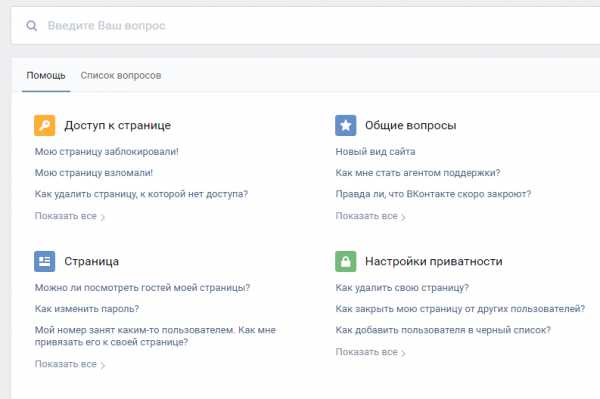
Task: Open 'Как мне стать агентом поддержки?' link
Action: pos(418,173)
